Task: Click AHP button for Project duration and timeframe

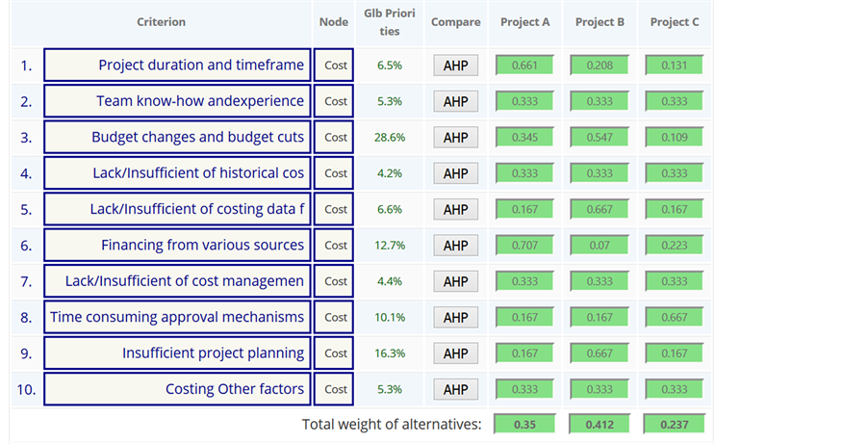Action: (455, 65)
